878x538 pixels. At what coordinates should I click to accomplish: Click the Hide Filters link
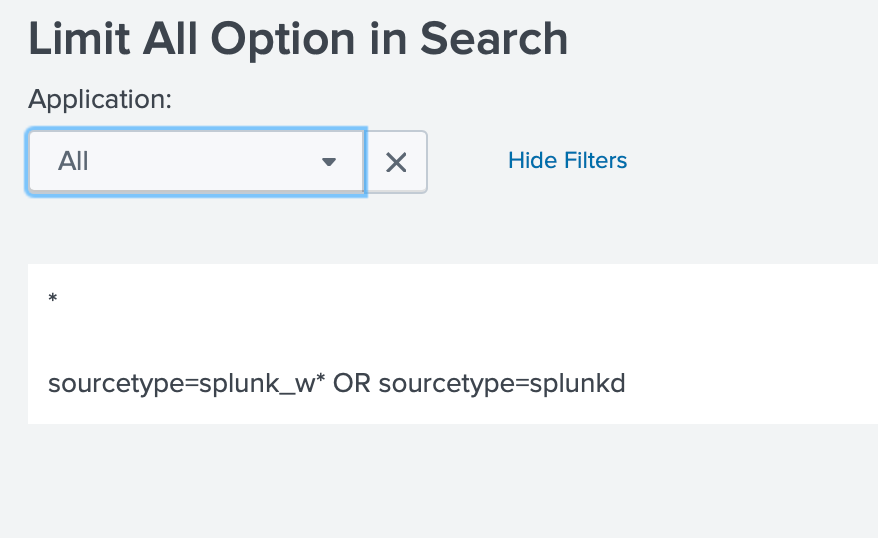tap(567, 160)
